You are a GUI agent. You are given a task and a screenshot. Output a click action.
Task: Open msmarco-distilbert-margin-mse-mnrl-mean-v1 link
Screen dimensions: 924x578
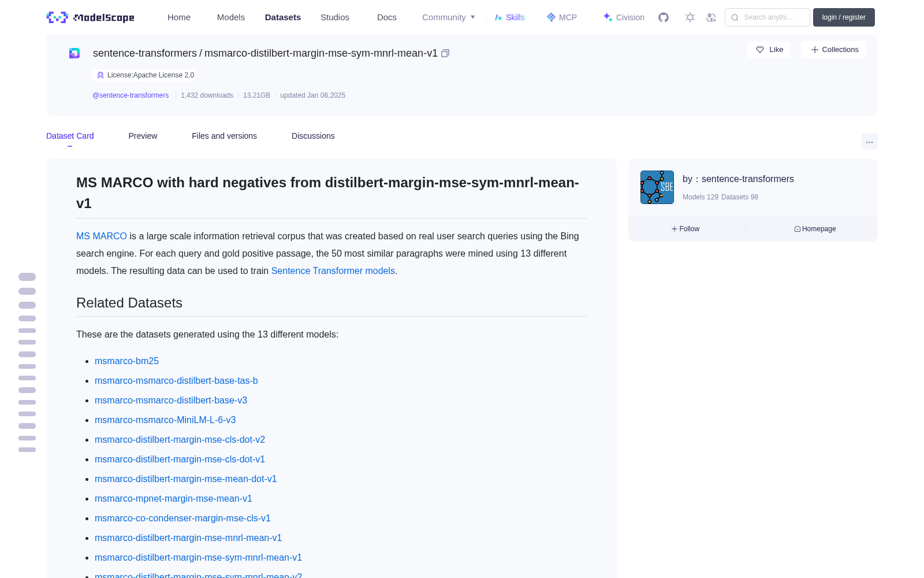[x=188, y=538]
